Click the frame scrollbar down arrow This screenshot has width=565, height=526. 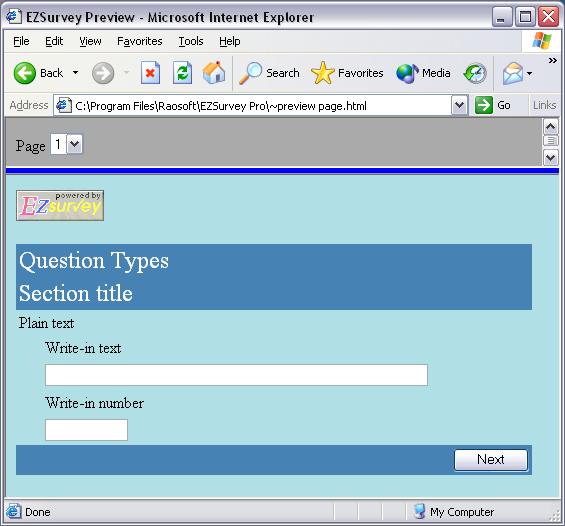(551, 158)
